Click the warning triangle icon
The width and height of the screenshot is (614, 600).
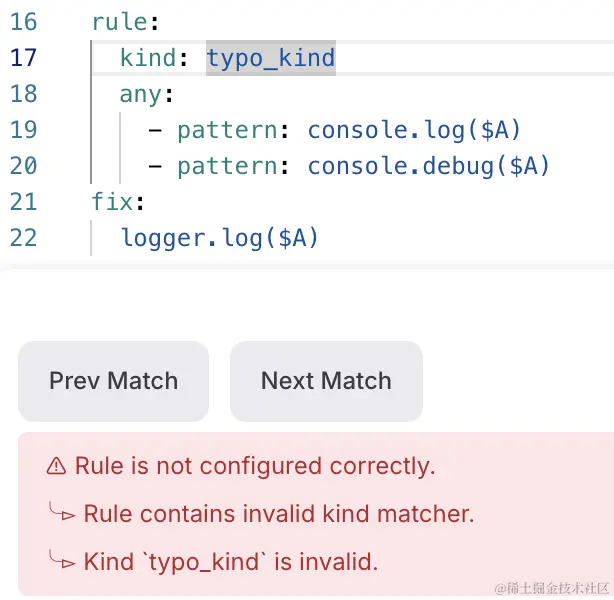[x=56, y=466]
